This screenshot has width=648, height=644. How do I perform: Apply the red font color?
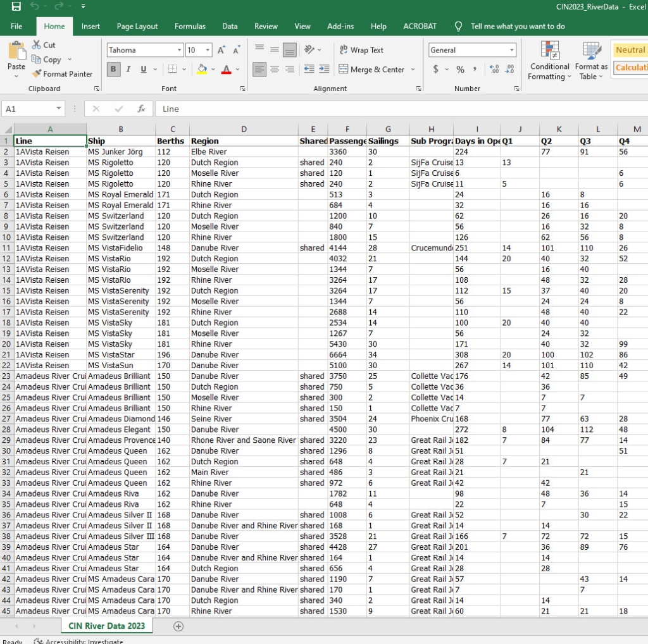226,69
